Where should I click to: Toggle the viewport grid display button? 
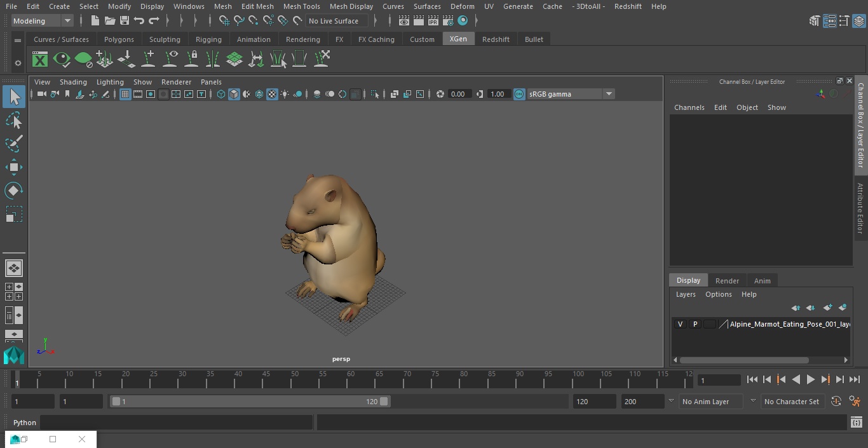point(125,94)
